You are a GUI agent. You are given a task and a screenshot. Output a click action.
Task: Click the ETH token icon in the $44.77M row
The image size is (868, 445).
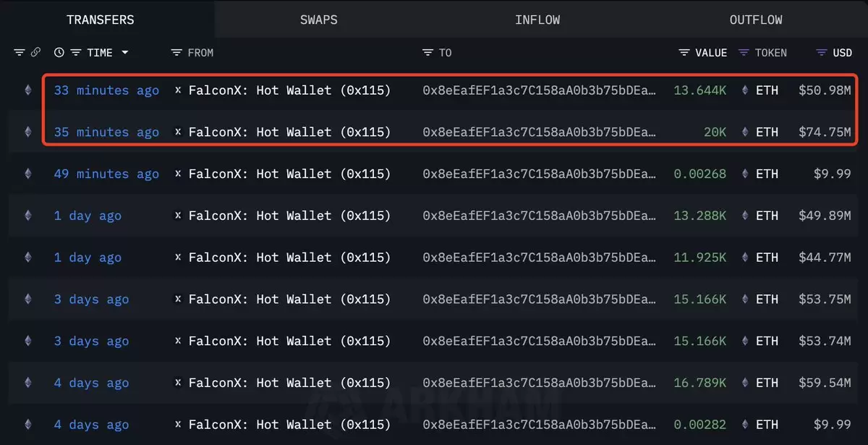(744, 258)
